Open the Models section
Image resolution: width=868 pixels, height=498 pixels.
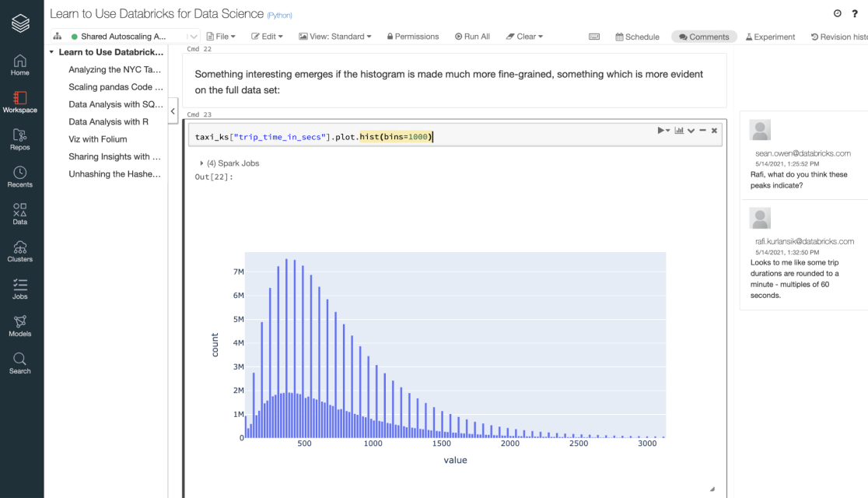click(x=20, y=325)
